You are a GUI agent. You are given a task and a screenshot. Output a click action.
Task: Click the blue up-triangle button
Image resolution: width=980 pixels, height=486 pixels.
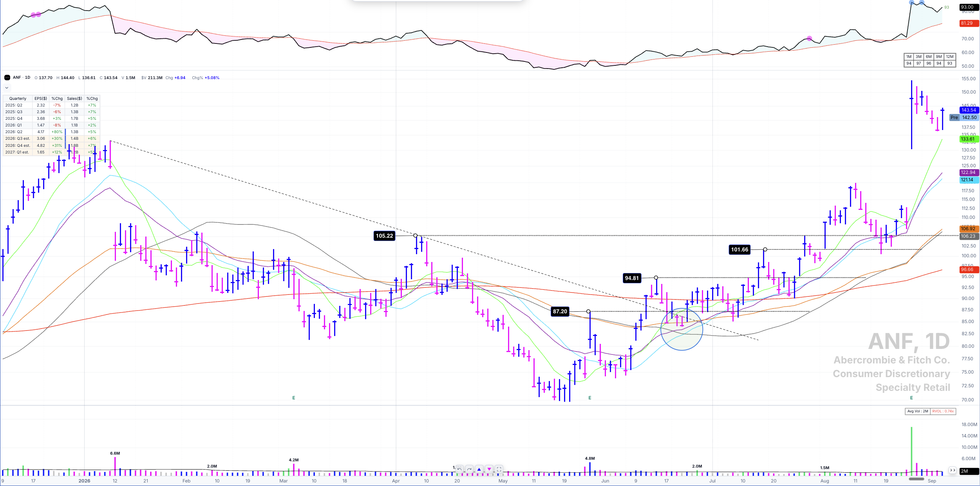(x=479, y=469)
